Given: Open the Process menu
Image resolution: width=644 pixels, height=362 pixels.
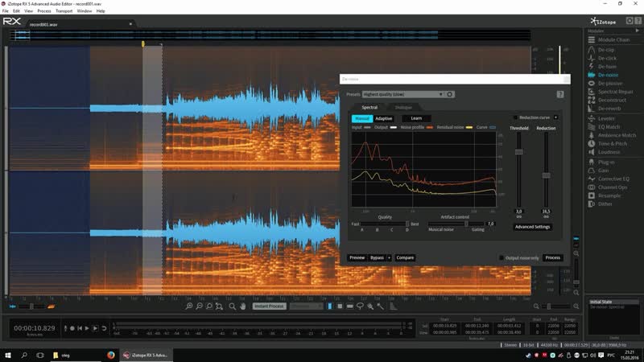Looking at the screenshot, I should 44,11.
